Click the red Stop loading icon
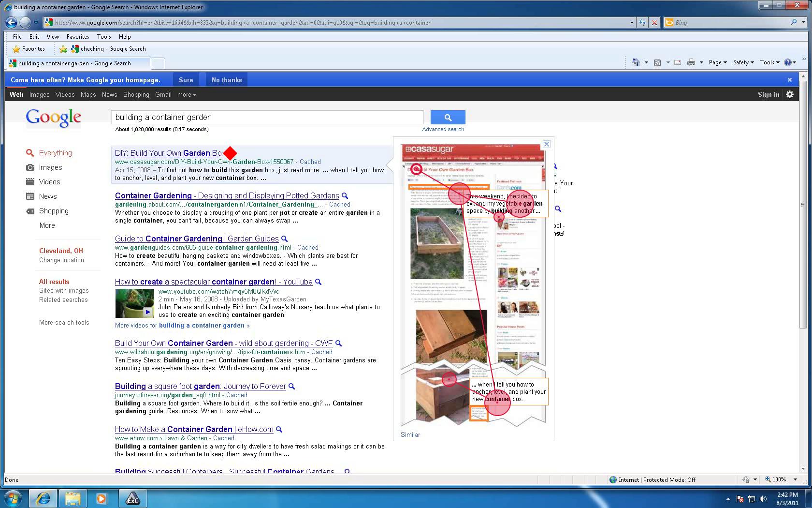This screenshot has width=812, height=508. 654,22
